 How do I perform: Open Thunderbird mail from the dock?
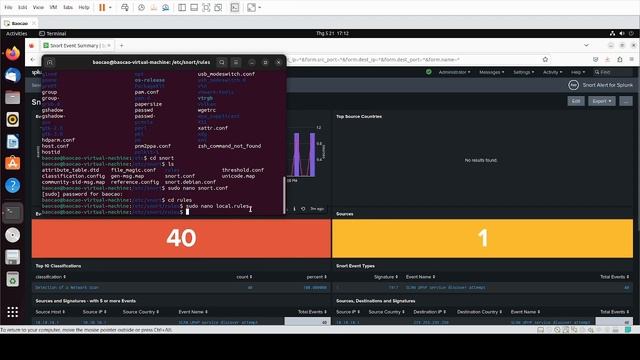(13, 76)
